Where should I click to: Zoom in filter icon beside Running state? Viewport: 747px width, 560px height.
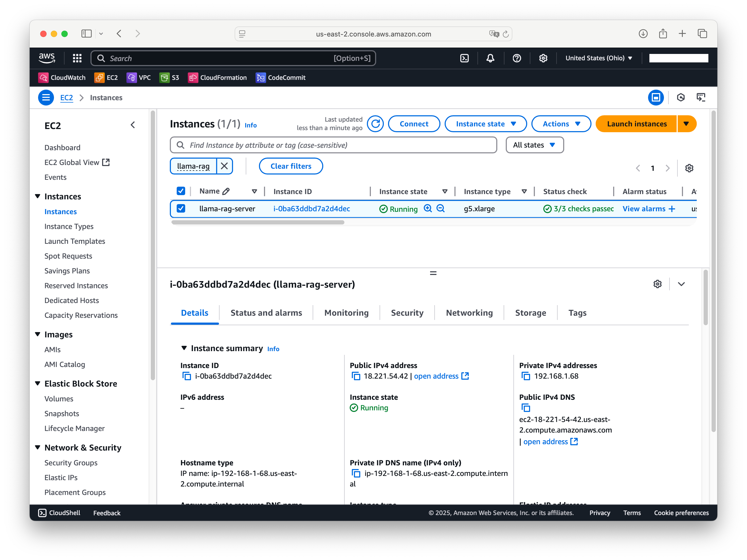coord(428,209)
